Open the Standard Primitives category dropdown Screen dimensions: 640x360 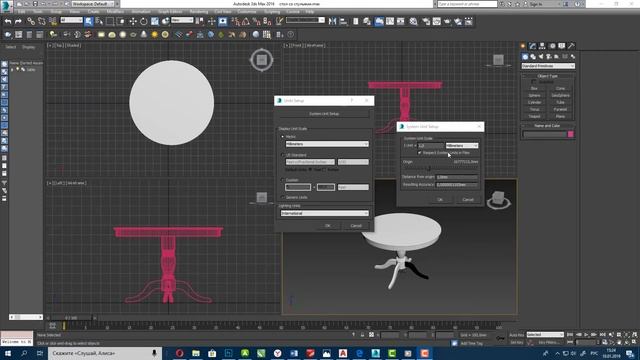[548, 66]
